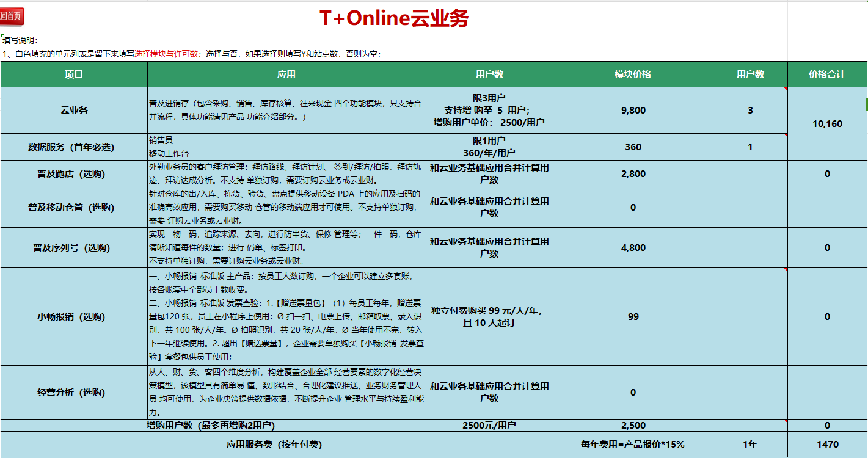Select the 9,800 module price cell
This screenshot has width=868, height=458.
(x=633, y=111)
